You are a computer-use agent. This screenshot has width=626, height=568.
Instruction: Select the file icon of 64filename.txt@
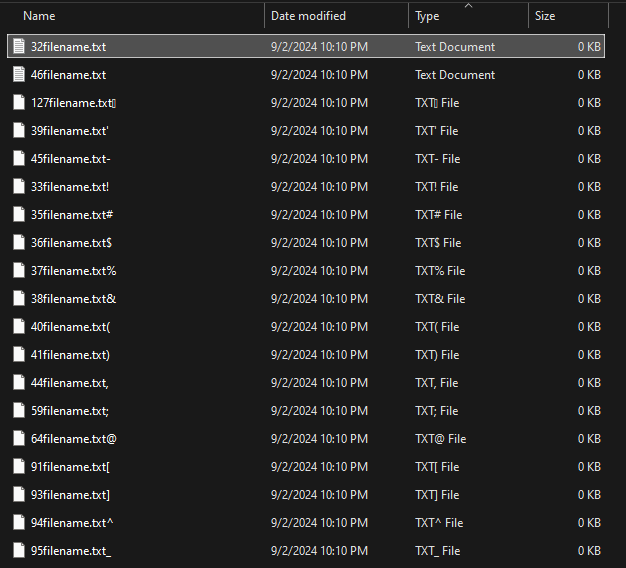click(19, 439)
